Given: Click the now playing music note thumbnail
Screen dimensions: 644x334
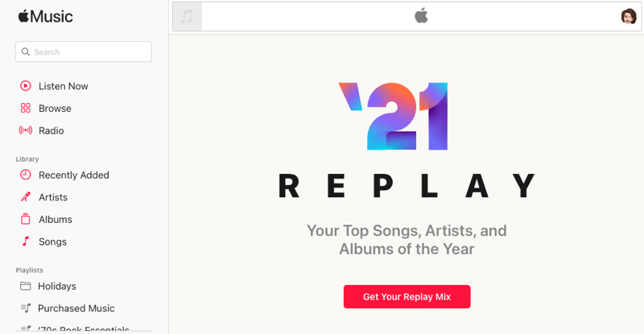Looking at the screenshot, I should [187, 16].
